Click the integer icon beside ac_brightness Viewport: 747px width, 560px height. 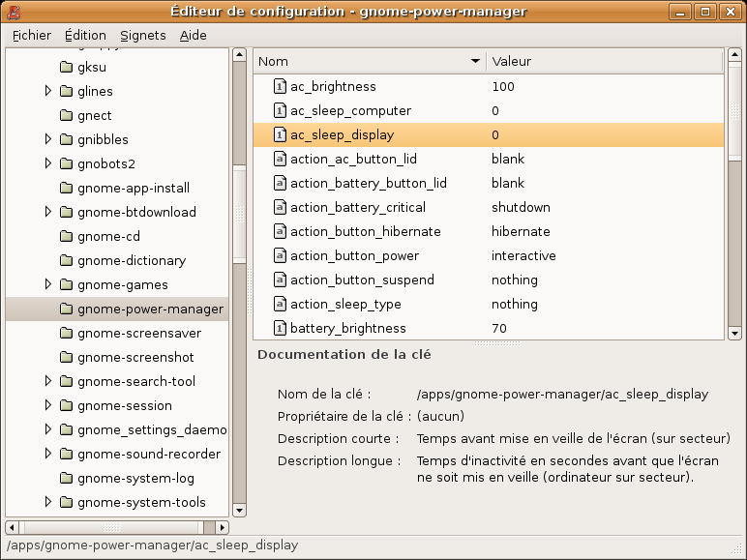[280, 87]
